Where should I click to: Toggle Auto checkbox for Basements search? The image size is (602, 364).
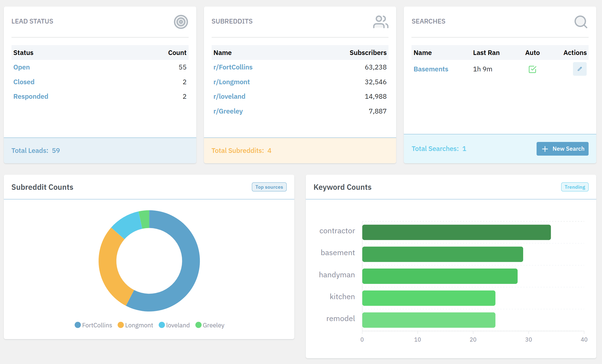click(532, 69)
